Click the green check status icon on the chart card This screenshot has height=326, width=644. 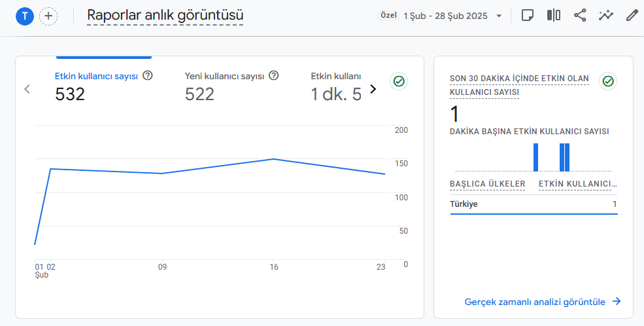click(398, 81)
